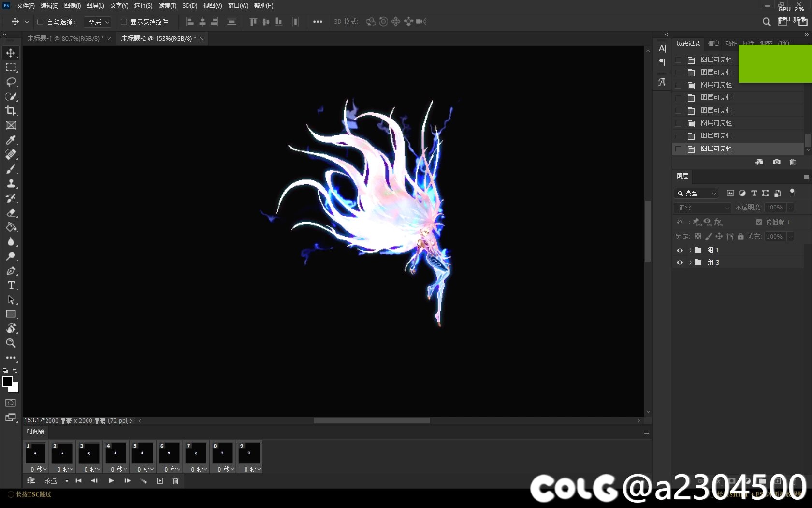The width and height of the screenshot is (812, 508).
Task: Switch to the 动作 panel tab
Action: tap(731, 44)
